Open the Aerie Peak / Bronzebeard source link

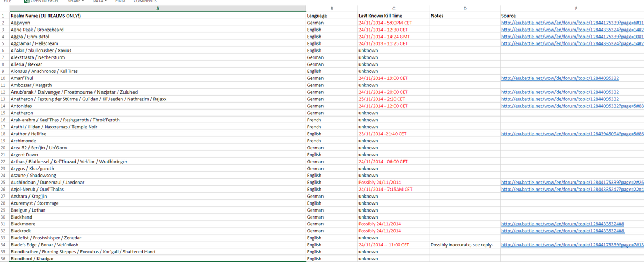[x=572, y=30]
